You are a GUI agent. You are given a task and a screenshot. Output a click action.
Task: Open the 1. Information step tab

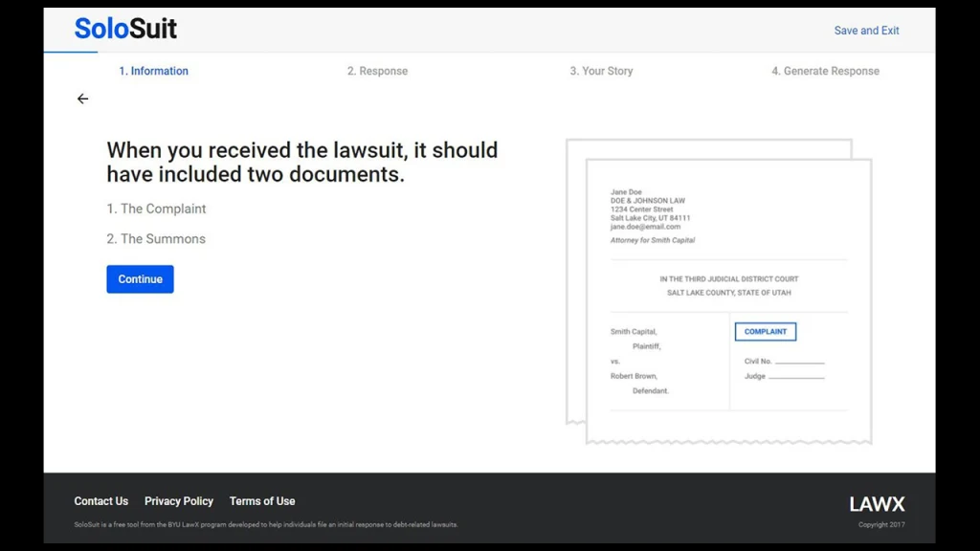pyautogui.click(x=153, y=71)
